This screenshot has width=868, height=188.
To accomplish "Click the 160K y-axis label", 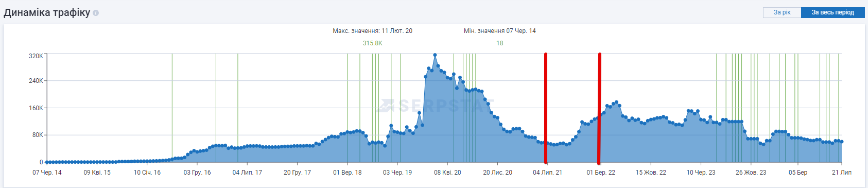I will point(36,108).
